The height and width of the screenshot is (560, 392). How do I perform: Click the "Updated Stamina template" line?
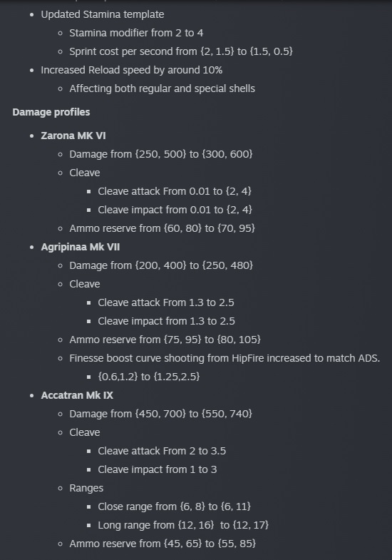[x=103, y=15]
